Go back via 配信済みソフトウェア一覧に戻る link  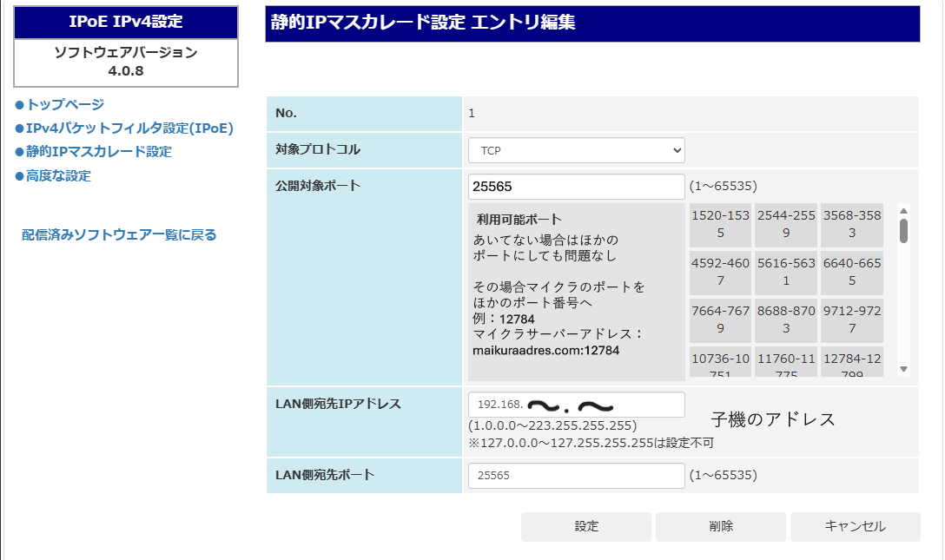(x=119, y=234)
